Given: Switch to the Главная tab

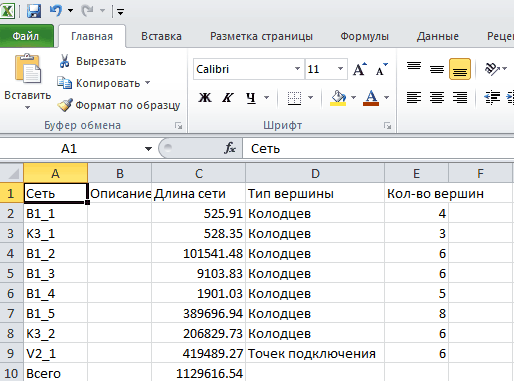Looking at the screenshot, I should pyautogui.click(x=92, y=36).
